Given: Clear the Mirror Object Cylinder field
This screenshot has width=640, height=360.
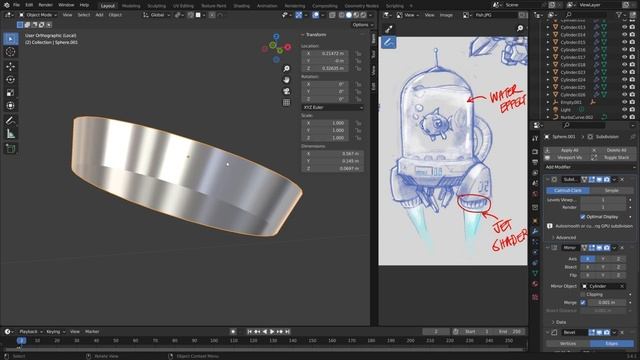Looking at the screenshot, I should click(x=622, y=286).
